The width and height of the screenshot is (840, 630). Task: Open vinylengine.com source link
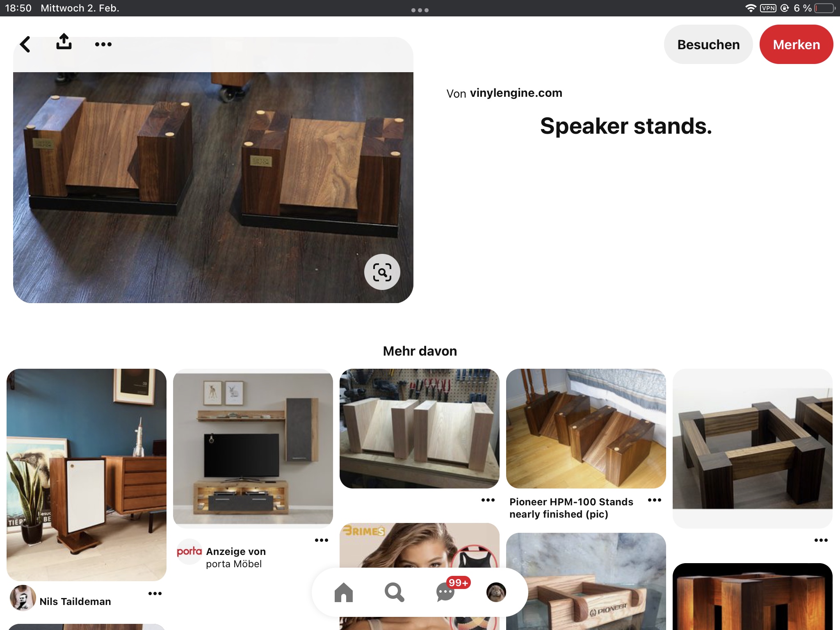(516, 93)
